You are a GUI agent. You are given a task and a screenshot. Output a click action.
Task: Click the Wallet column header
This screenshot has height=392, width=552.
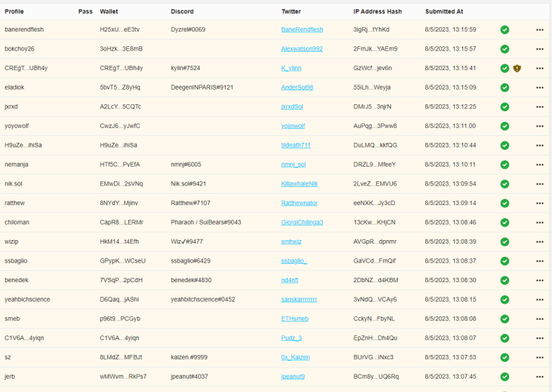(109, 12)
